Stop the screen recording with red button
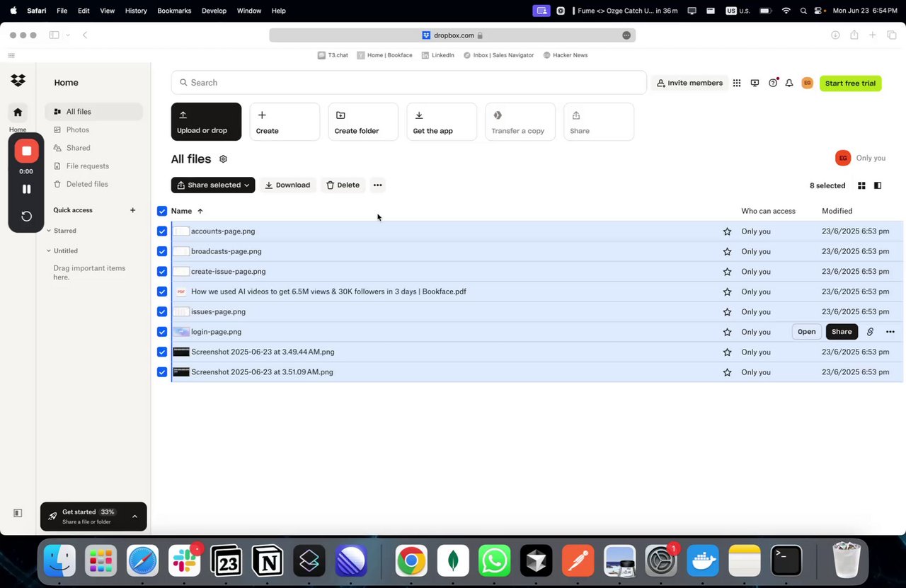The height and width of the screenshot is (588, 906). [x=26, y=151]
